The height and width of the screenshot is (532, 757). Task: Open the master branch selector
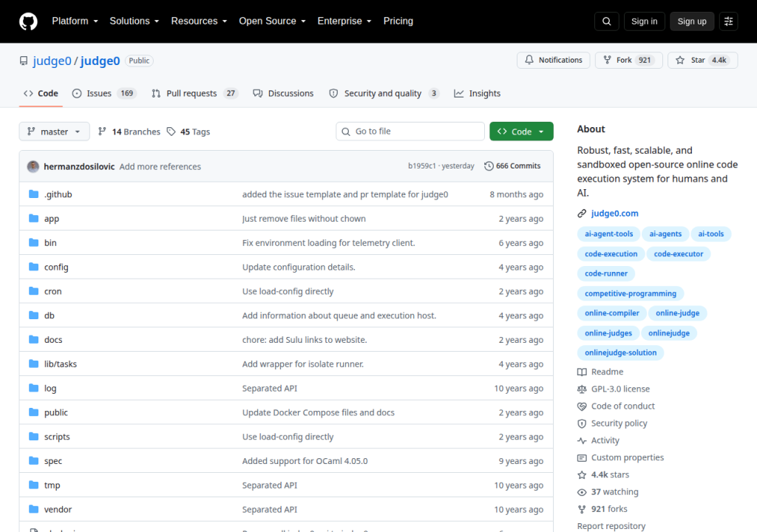pyautogui.click(x=54, y=132)
